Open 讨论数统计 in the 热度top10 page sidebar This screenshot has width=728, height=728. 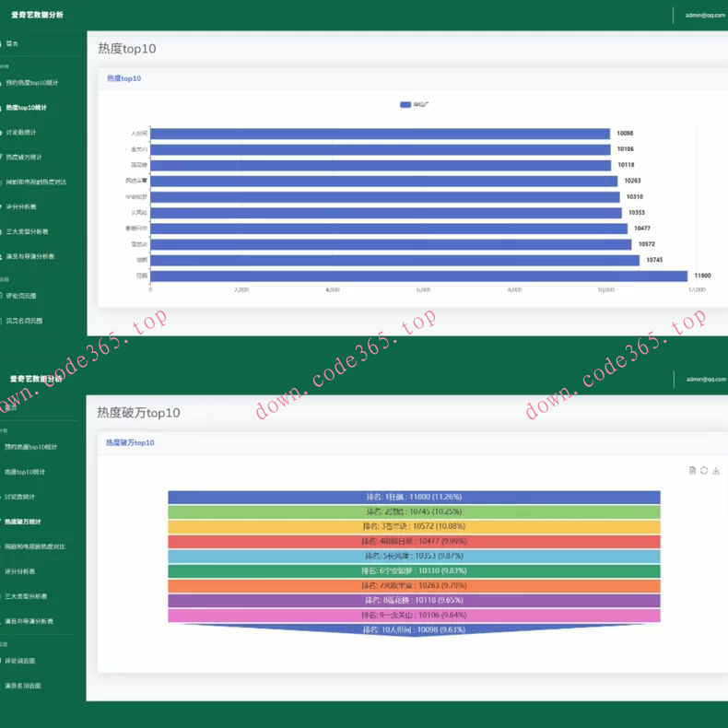21,133
